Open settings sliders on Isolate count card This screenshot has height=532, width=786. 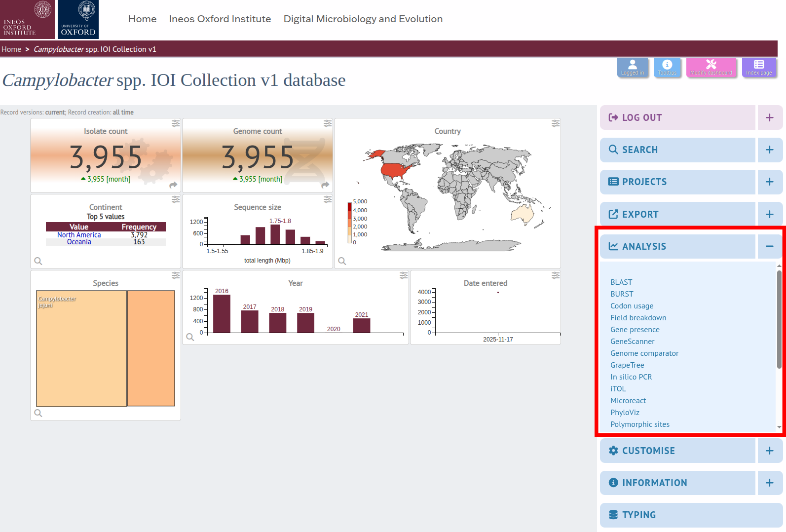(176, 123)
